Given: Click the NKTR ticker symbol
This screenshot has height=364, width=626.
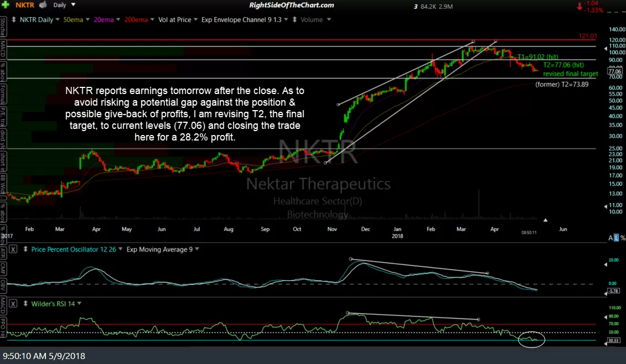Looking at the screenshot, I should coord(25,5).
